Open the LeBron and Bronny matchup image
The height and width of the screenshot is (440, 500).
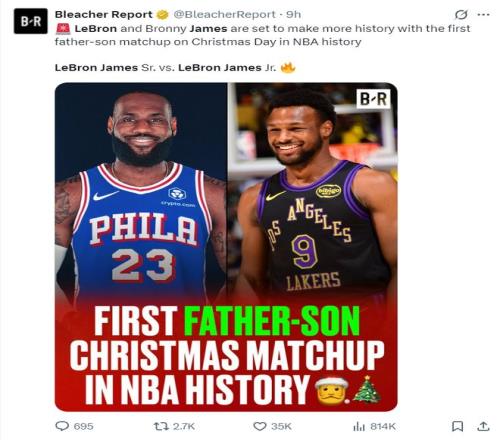226,247
